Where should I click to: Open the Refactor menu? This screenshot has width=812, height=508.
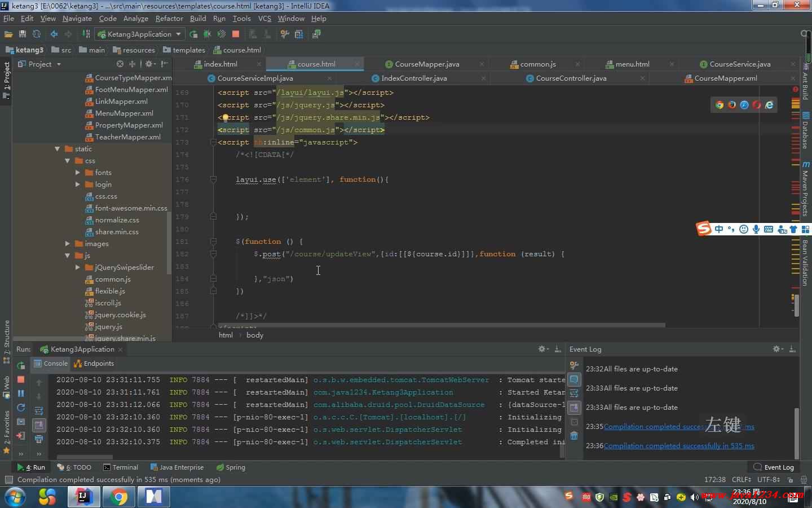pyautogui.click(x=169, y=18)
